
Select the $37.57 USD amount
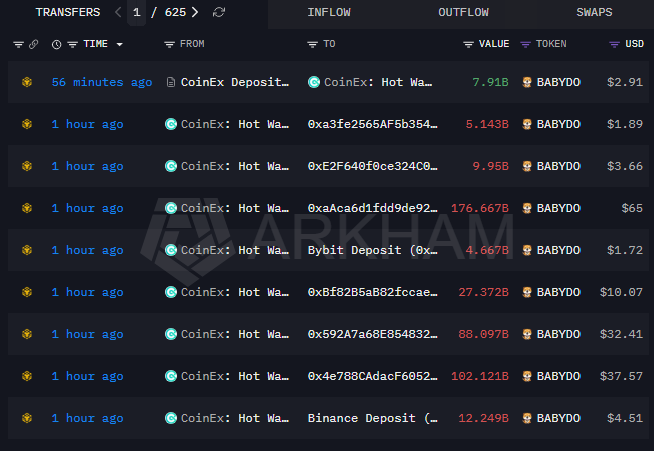coord(621,376)
